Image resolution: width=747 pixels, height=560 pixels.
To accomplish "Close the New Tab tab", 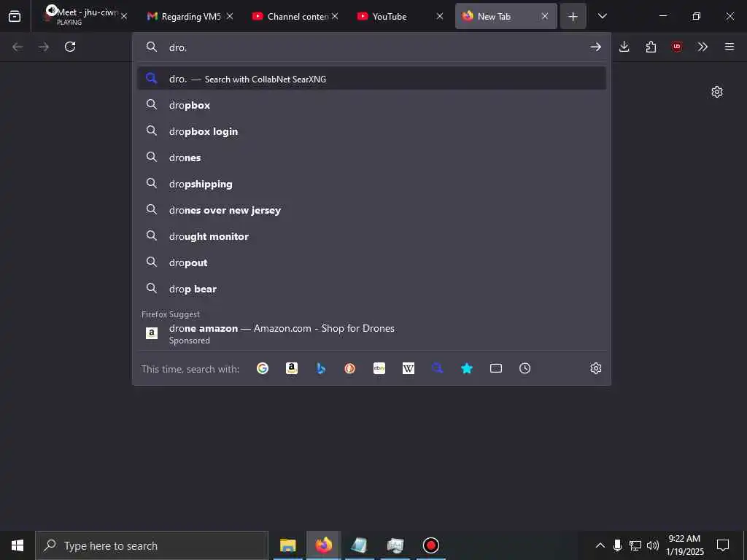I will click(x=544, y=16).
